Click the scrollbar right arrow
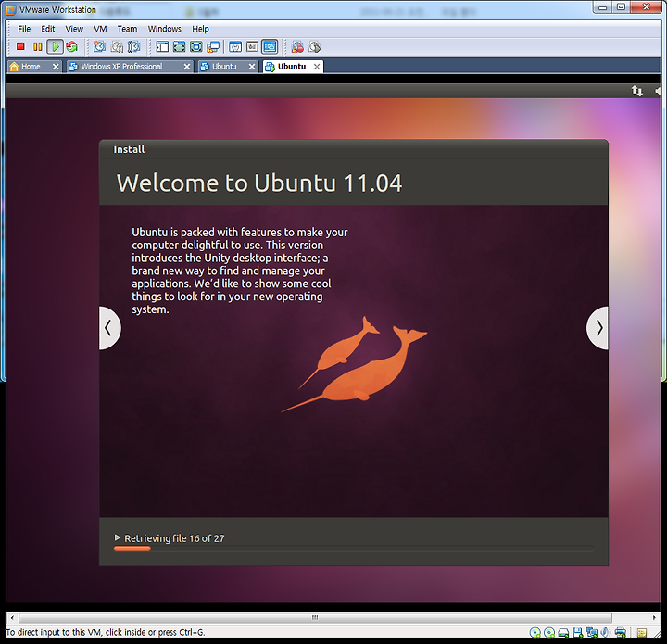Viewport: 667px width, 644px height. (x=654, y=617)
